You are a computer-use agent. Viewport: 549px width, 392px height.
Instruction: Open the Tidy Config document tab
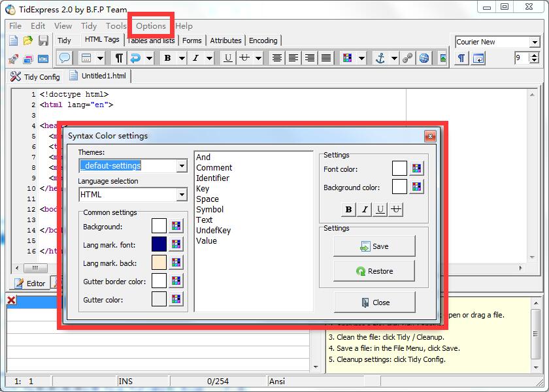(x=35, y=76)
